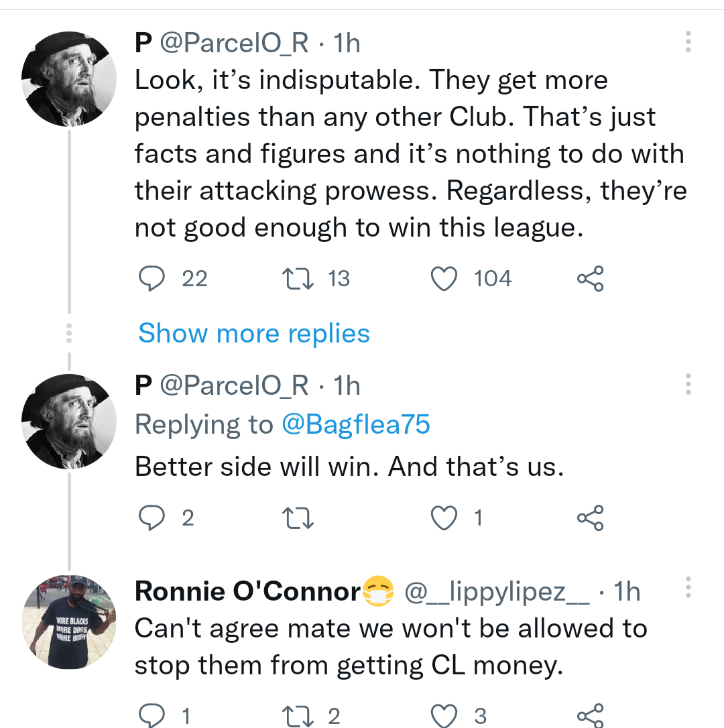Image resolution: width=724 pixels, height=728 pixels.
Task: Open the @Bagflea75 mention link
Action: [355, 424]
